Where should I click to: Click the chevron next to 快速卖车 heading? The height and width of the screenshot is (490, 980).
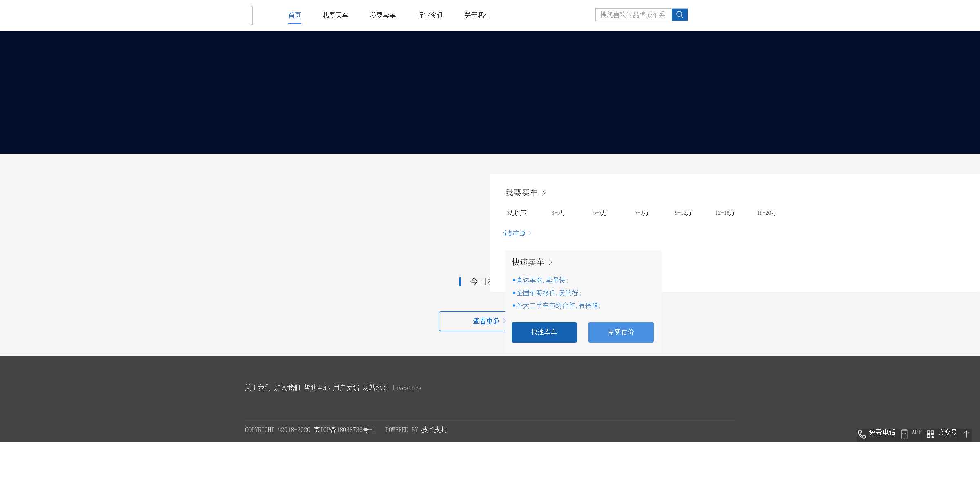pyautogui.click(x=550, y=262)
